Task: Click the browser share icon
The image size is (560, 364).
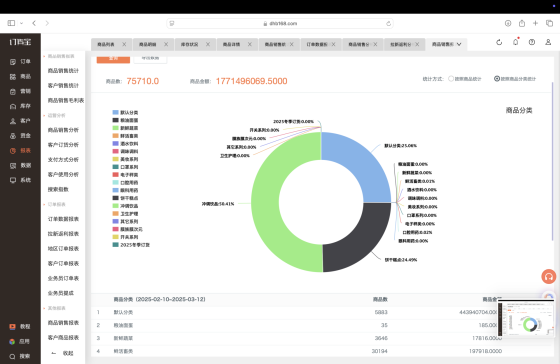Action: 522,23
